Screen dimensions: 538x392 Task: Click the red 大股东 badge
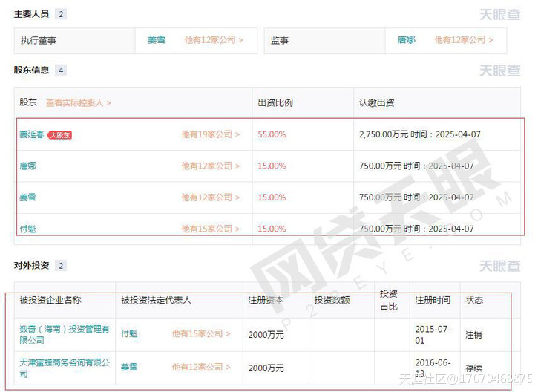(x=59, y=135)
